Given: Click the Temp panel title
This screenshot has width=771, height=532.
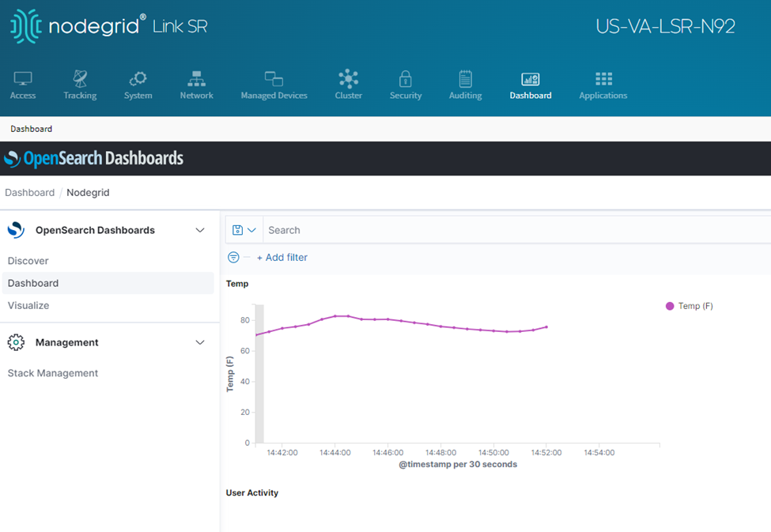Looking at the screenshot, I should click(237, 284).
